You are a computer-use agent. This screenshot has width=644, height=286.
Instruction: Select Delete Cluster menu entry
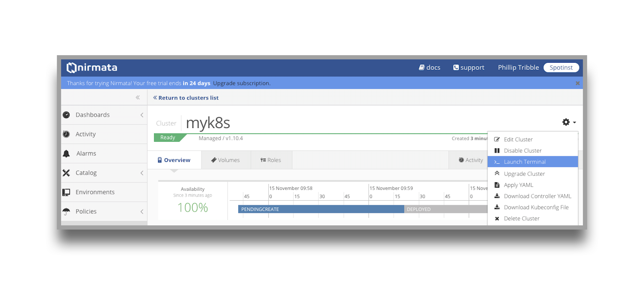tap(521, 219)
